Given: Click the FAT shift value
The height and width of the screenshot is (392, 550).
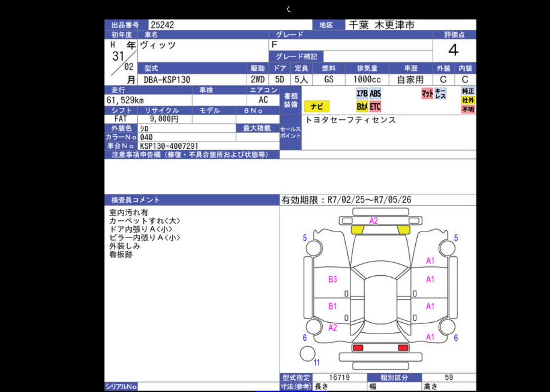Looking at the screenshot, I should click(x=120, y=119).
